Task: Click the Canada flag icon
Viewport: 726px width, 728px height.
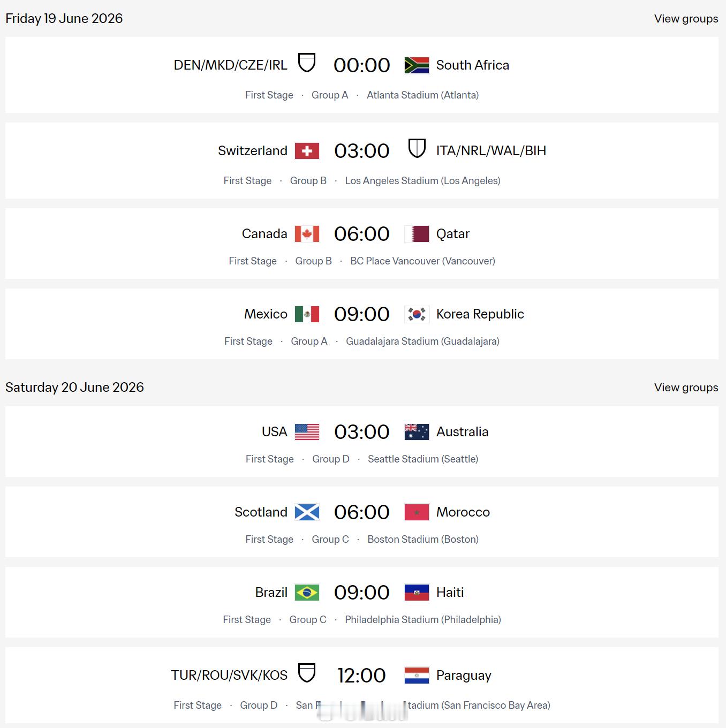Action: (307, 234)
